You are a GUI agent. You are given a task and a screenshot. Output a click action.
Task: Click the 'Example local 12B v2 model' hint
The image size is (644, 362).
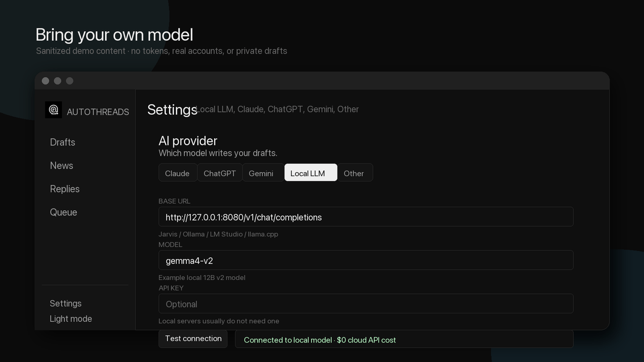202,278
